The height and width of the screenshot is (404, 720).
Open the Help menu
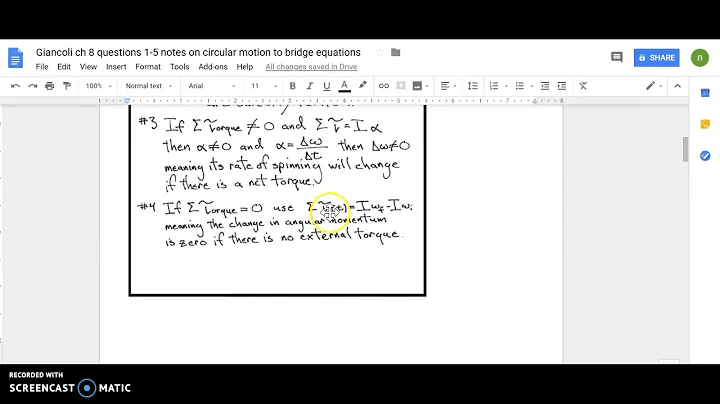tap(245, 67)
